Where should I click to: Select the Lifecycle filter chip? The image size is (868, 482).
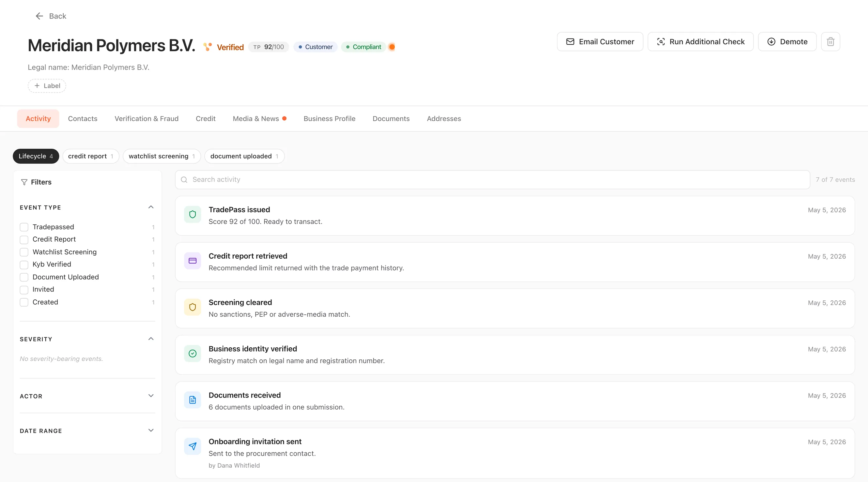pyautogui.click(x=36, y=156)
